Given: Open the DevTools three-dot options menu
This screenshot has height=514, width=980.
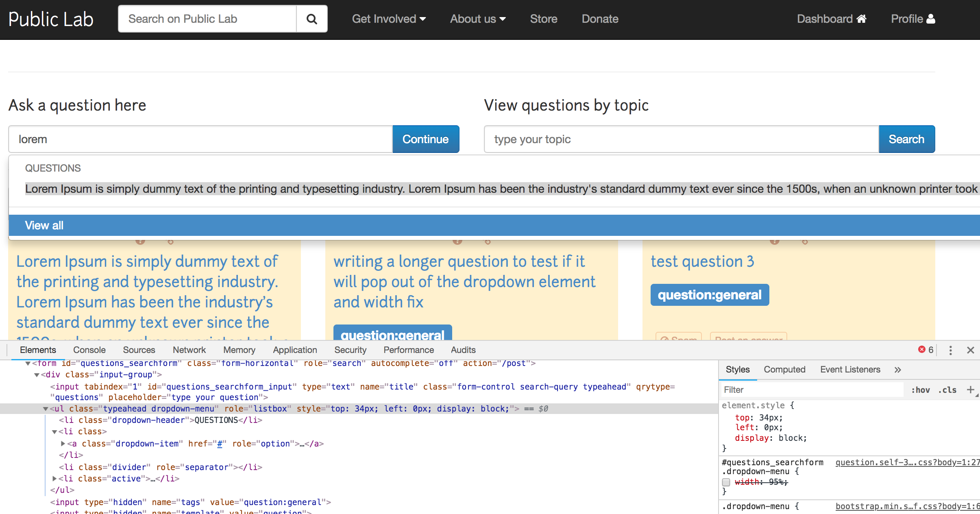Looking at the screenshot, I should click(x=950, y=350).
